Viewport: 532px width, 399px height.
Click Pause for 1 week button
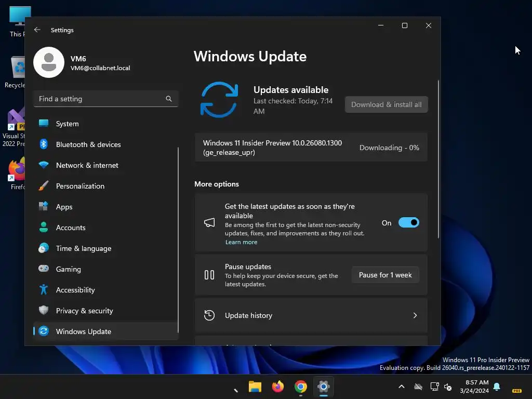click(385, 275)
